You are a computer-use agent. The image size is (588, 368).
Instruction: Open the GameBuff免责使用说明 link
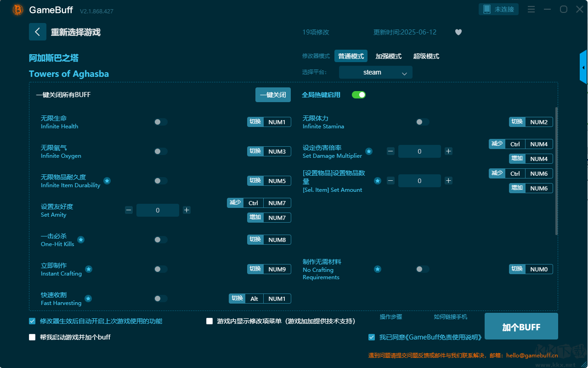coord(445,337)
